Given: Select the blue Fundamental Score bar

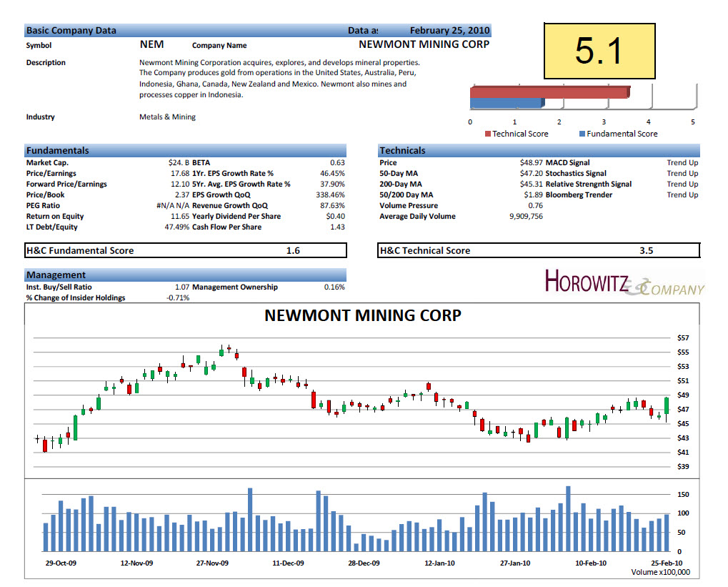Looking at the screenshot, I should [507, 103].
